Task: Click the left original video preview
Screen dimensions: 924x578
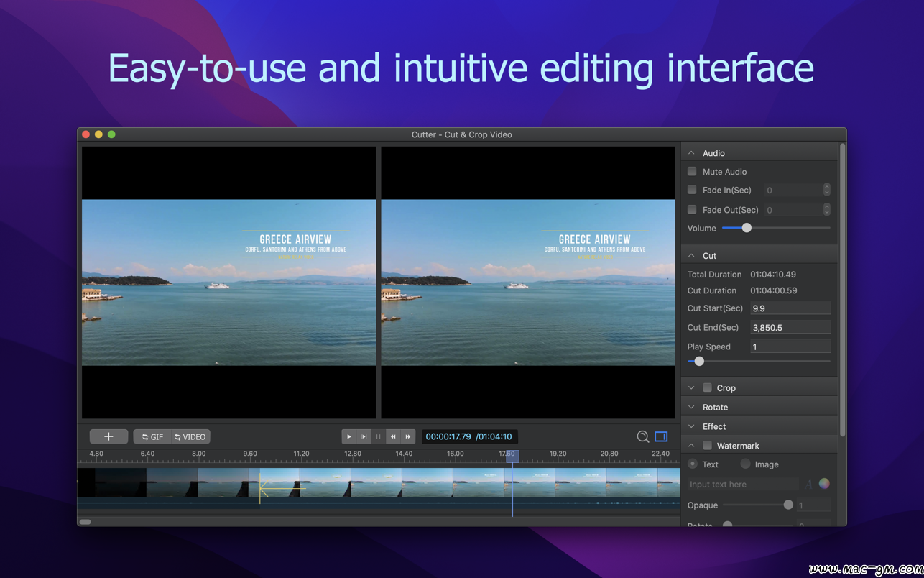Action: (228, 283)
